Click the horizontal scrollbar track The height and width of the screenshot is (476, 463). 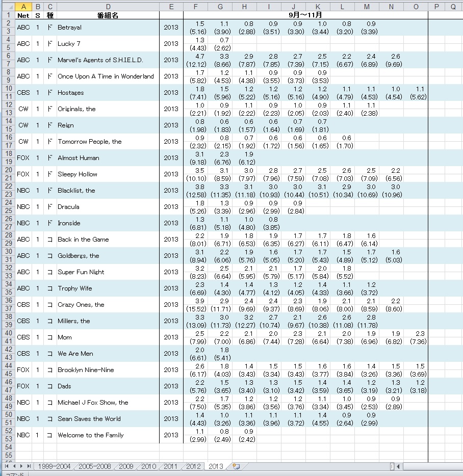[432, 466]
